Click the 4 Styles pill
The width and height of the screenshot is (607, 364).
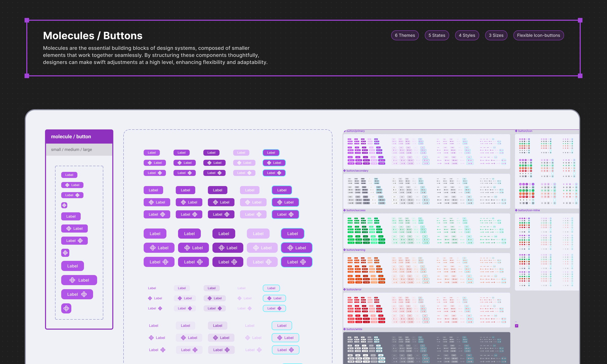pyautogui.click(x=467, y=35)
